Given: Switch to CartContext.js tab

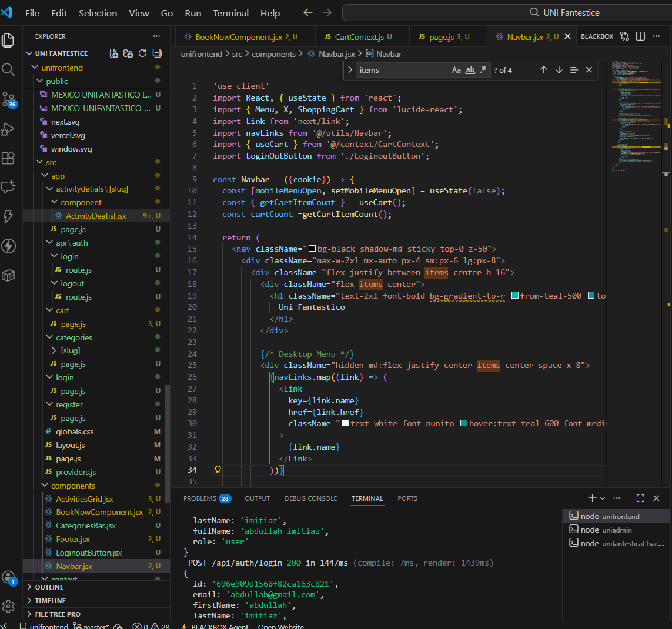Looking at the screenshot, I should coord(359,37).
